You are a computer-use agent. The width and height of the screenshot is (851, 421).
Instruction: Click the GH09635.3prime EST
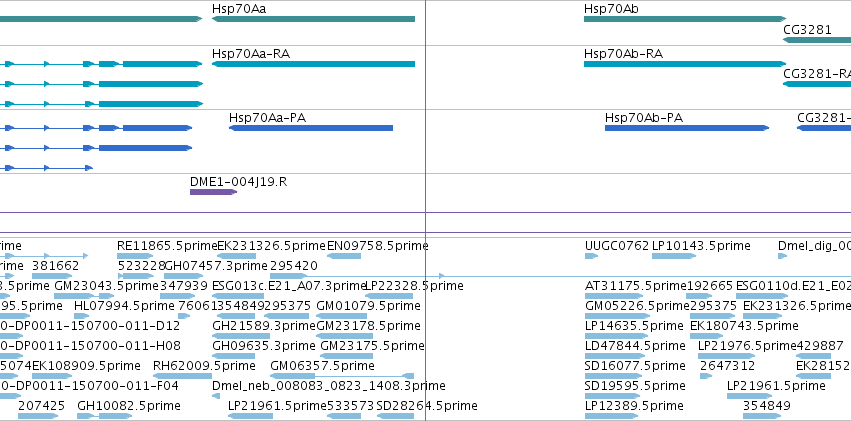click(233, 356)
